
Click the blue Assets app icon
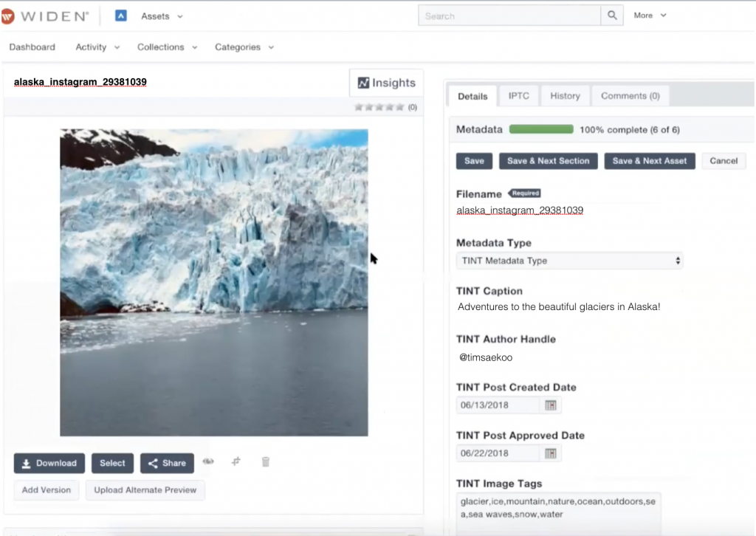pos(121,16)
